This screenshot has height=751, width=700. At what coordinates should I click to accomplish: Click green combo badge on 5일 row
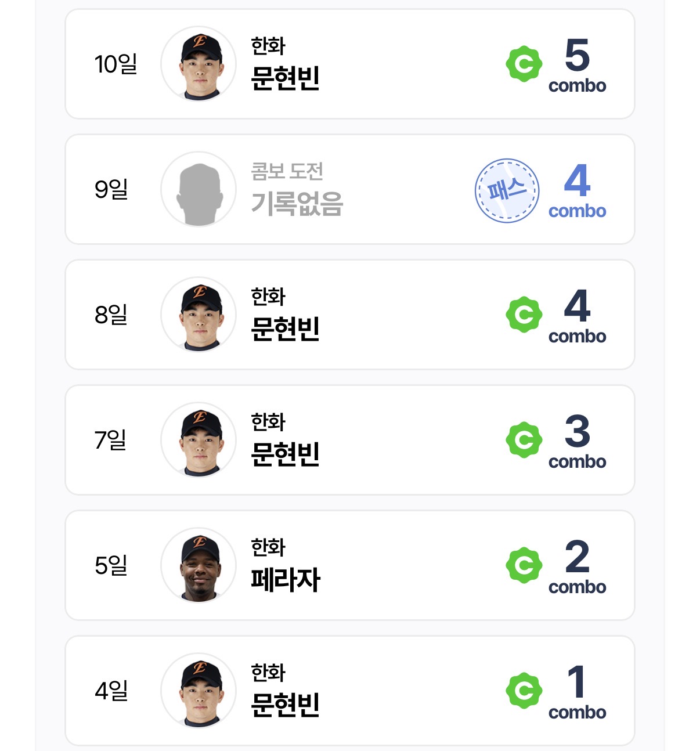[x=524, y=565]
